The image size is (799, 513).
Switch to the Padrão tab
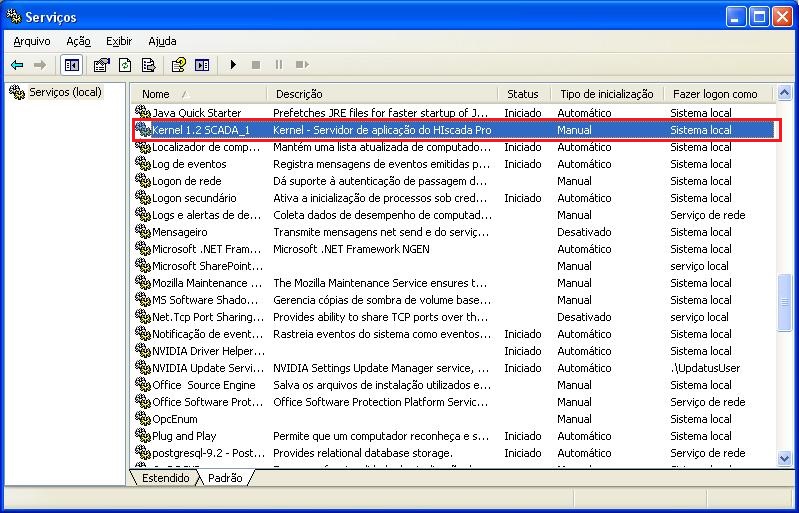point(225,478)
